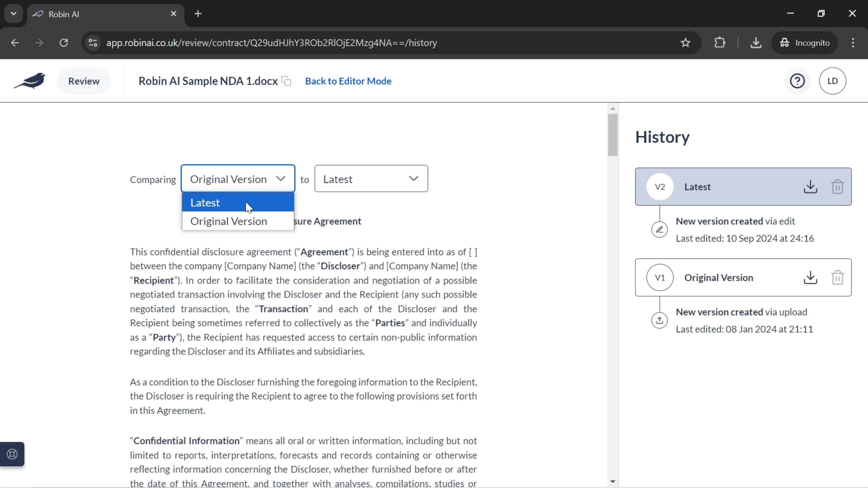Screen dimensions: 868x488
Task: Click the Robin AI bird logo
Action: [x=30, y=81]
